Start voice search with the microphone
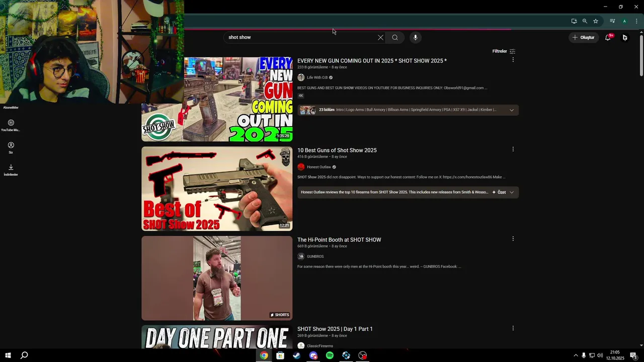644x362 pixels. point(415,37)
